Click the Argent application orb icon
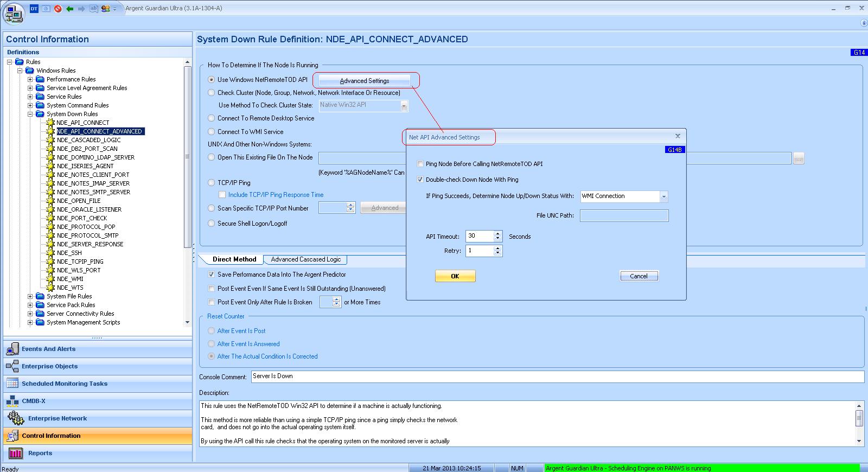 [14, 14]
